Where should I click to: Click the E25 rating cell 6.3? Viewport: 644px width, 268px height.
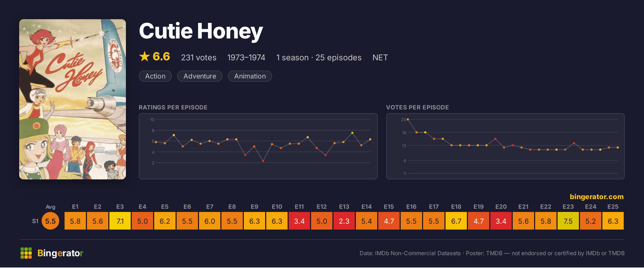[613, 221]
